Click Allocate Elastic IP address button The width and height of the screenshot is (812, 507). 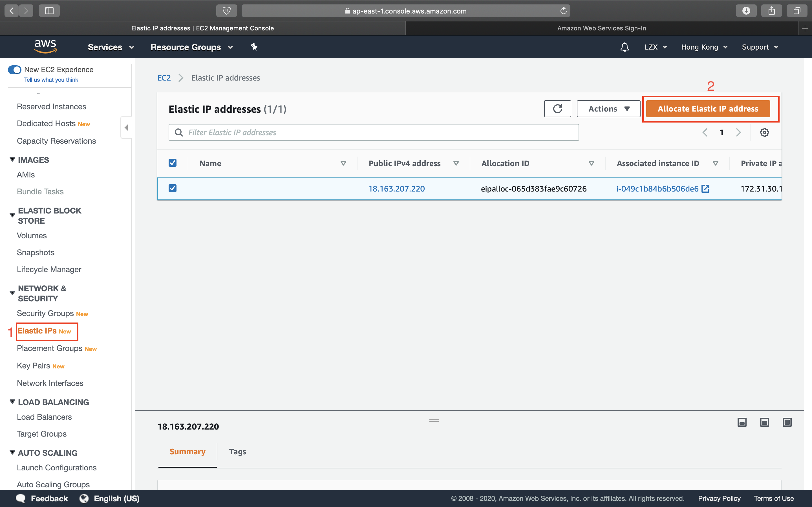click(708, 109)
